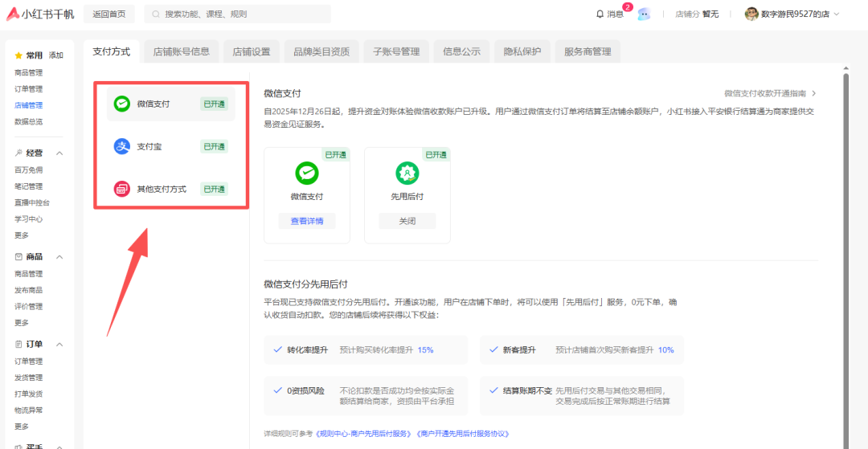The image size is (868, 449).
Task: Click the red 其他支付方式 card icon
Action: coord(122,189)
